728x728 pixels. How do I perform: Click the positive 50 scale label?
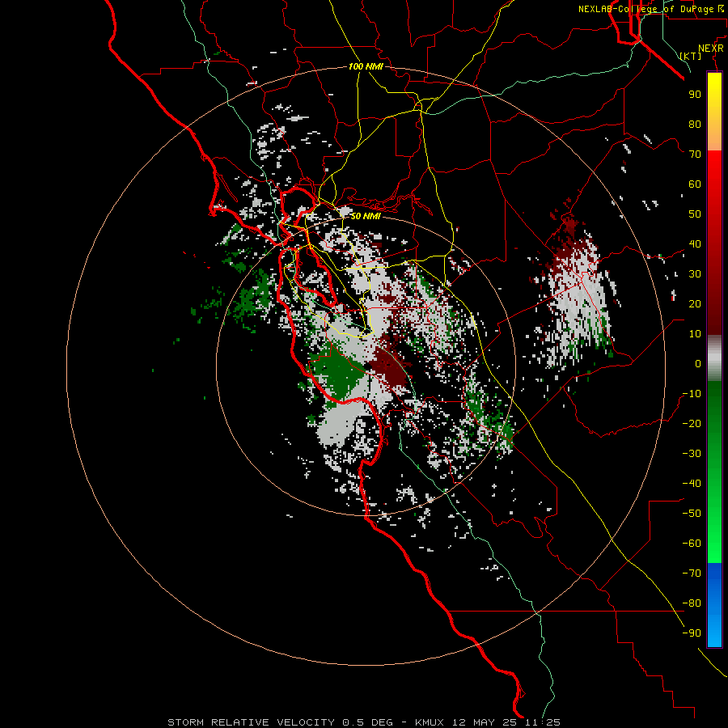(695, 214)
